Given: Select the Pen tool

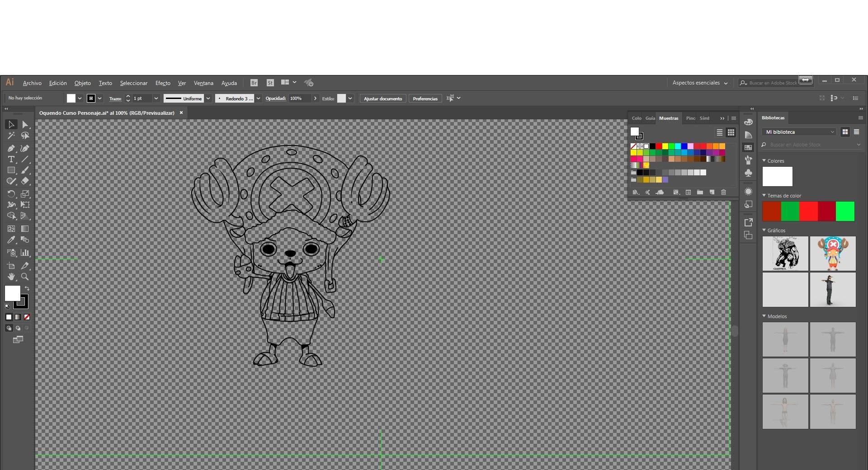Looking at the screenshot, I should (x=11, y=148).
